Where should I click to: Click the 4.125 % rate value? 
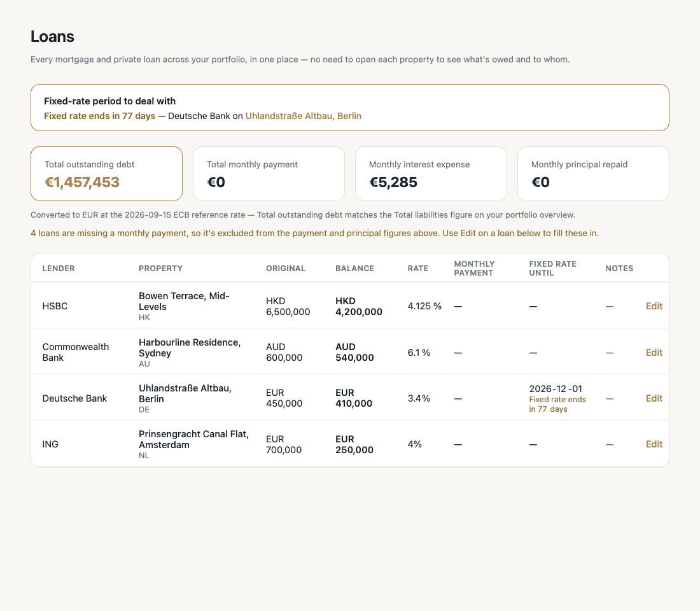(x=424, y=306)
